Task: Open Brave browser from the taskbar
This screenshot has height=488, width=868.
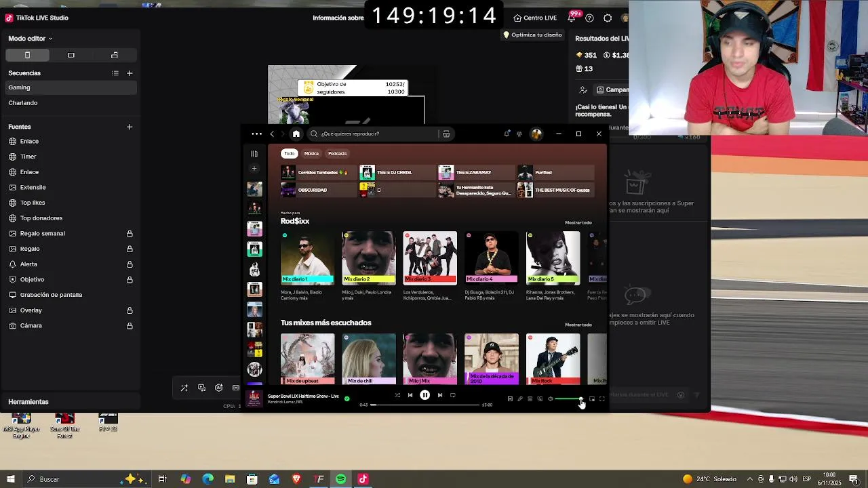Action: (x=296, y=479)
